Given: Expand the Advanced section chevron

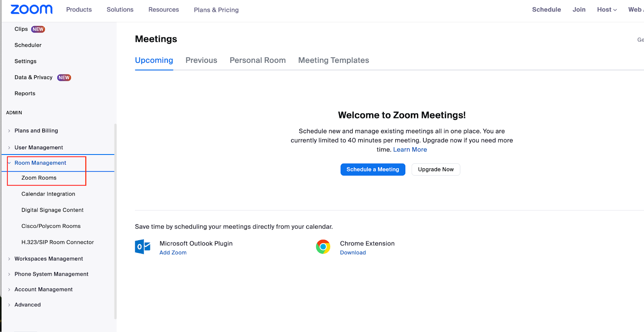Looking at the screenshot, I should pyautogui.click(x=9, y=305).
